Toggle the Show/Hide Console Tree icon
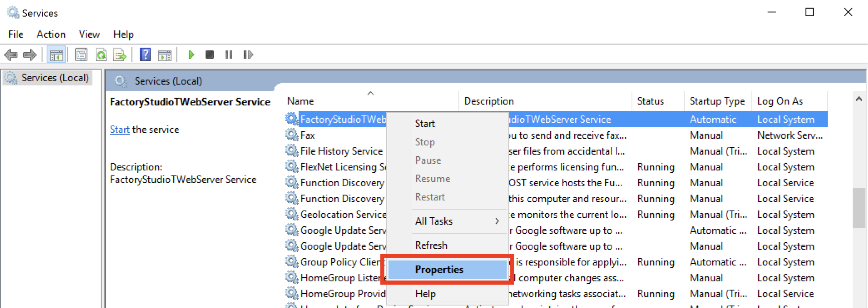The width and height of the screenshot is (868, 308). click(x=56, y=55)
